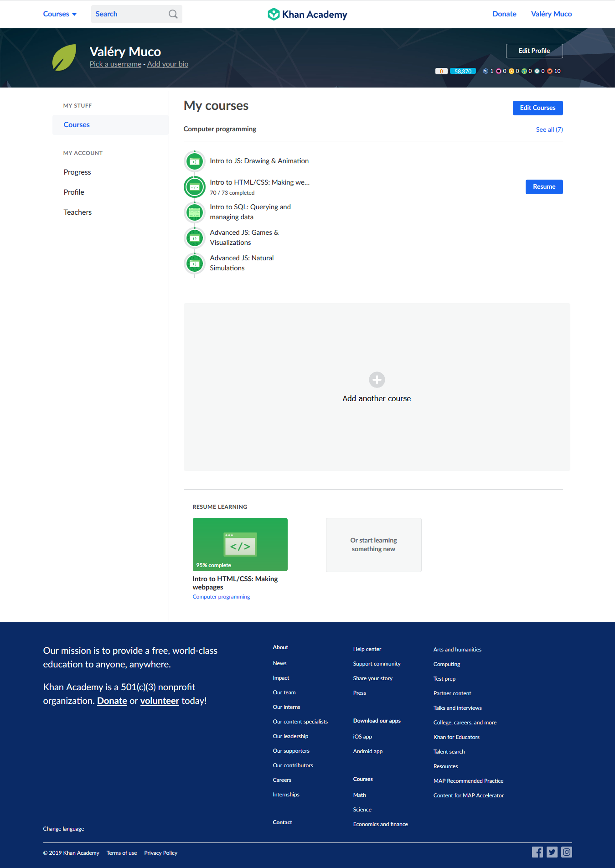Open Privacy Policy link
The height and width of the screenshot is (868, 615).
tap(161, 853)
